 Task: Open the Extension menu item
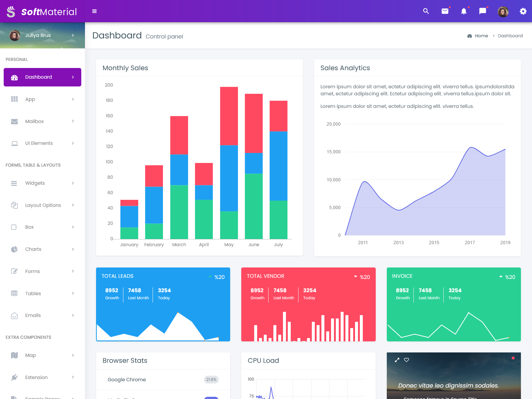[x=42, y=377]
